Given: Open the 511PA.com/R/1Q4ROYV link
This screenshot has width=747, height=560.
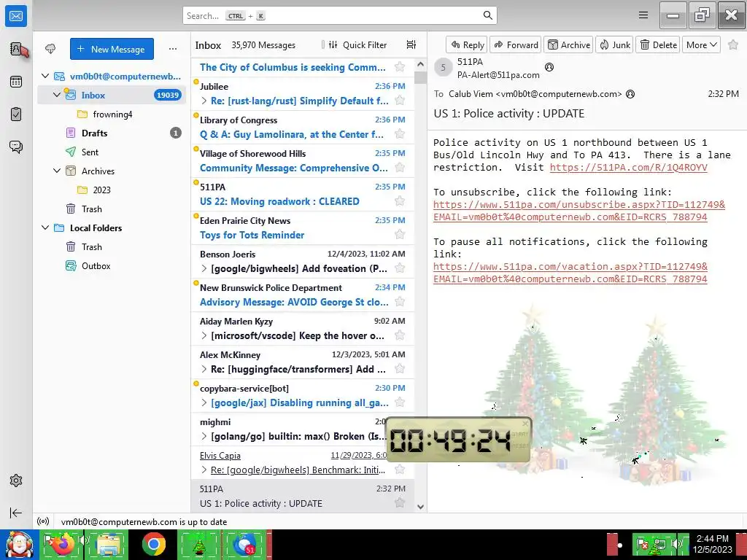Looking at the screenshot, I should click(628, 167).
